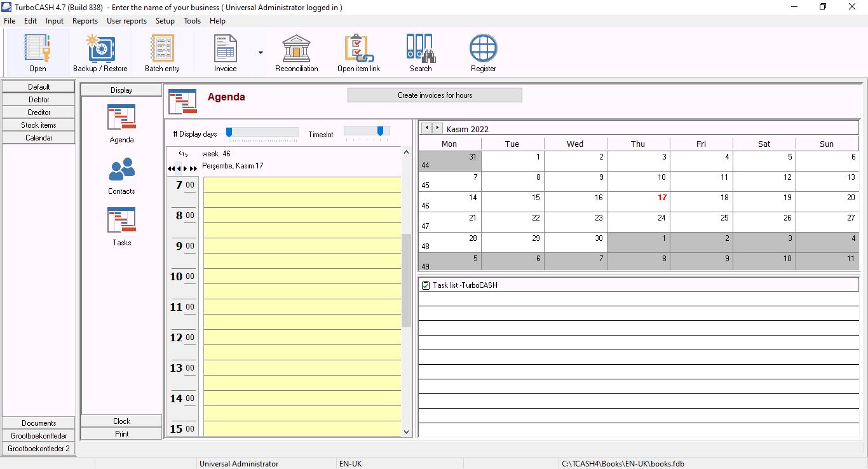Viewport: 868px width, 469px height.
Task: Click the Display panel header
Action: [121, 90]
